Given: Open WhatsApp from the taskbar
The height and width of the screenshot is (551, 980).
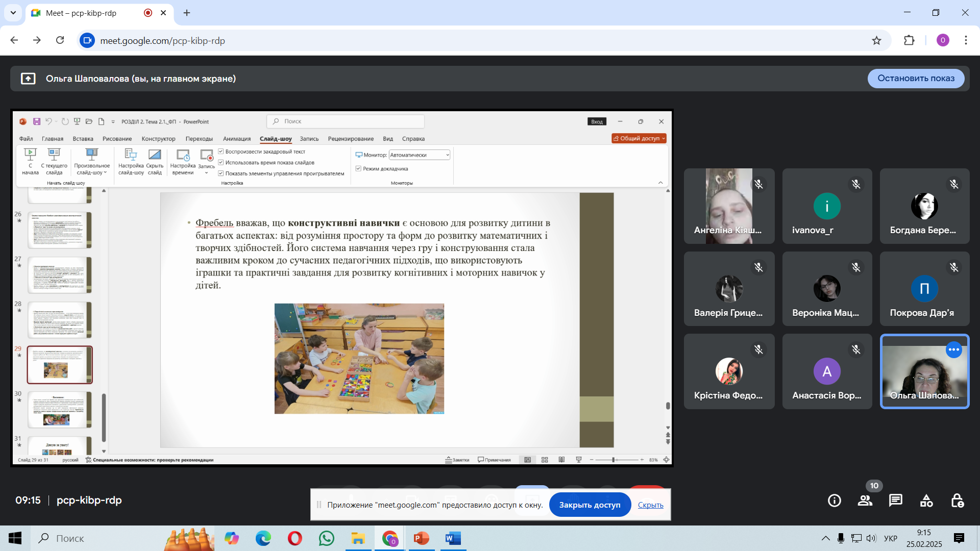Looking at the screenshot, I should 326,538.
